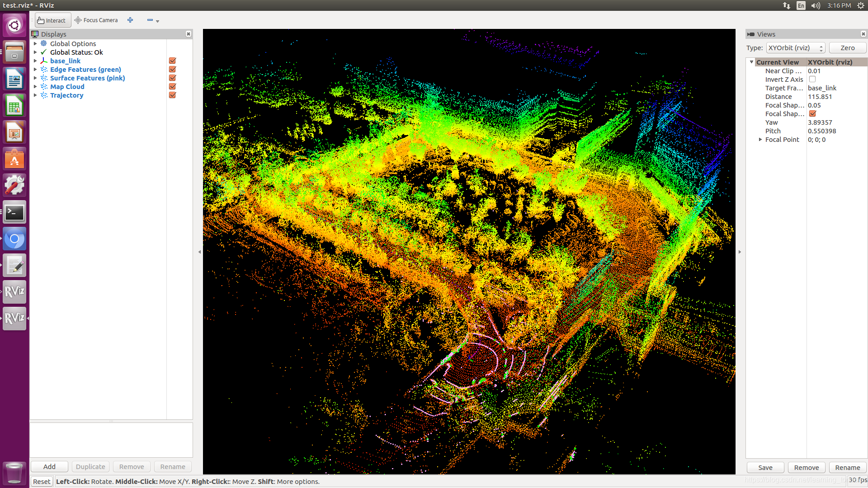Expand Map Cloud display entry
The width and height of the screenshot is (868, 488).
pos(35,87)
